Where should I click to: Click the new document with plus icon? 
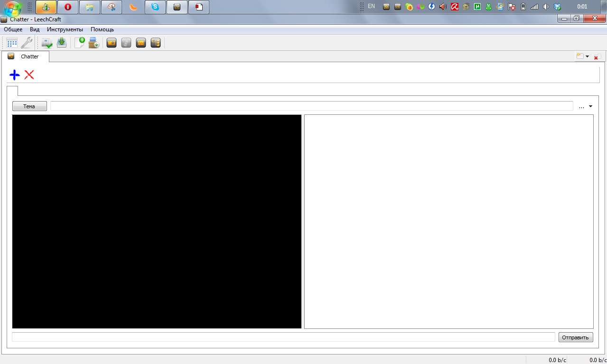click(x=79, y=43)
